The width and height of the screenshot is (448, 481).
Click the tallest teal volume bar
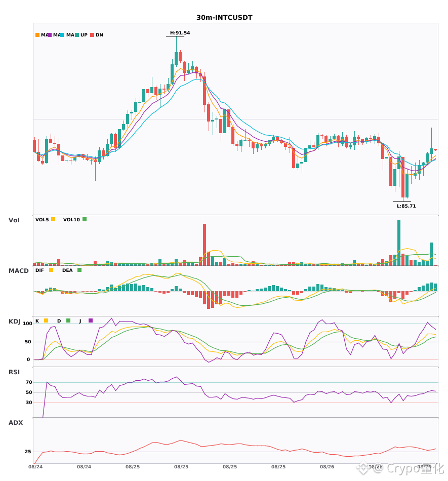pyautogui.click(x=398, y=243)
